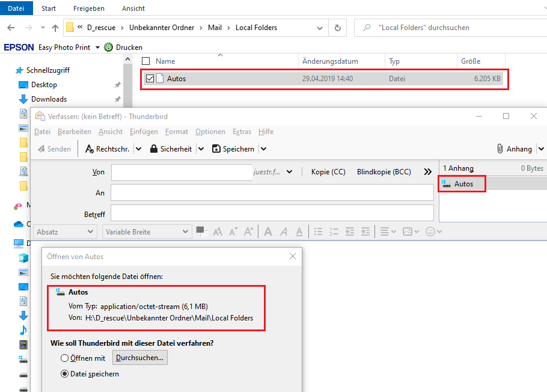Viewport: 547px width, 392px height.
Task: Open the Easy Photo Print dropdown arrow
Action: (x=97, y=47)
